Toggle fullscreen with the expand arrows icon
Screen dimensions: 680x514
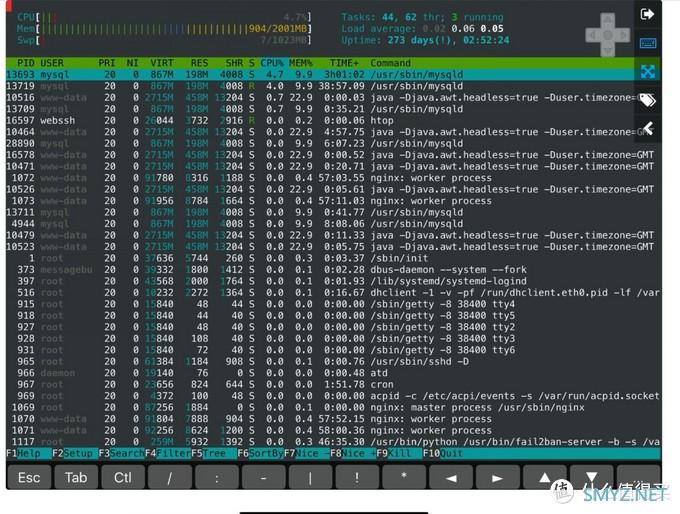(648, 72)
